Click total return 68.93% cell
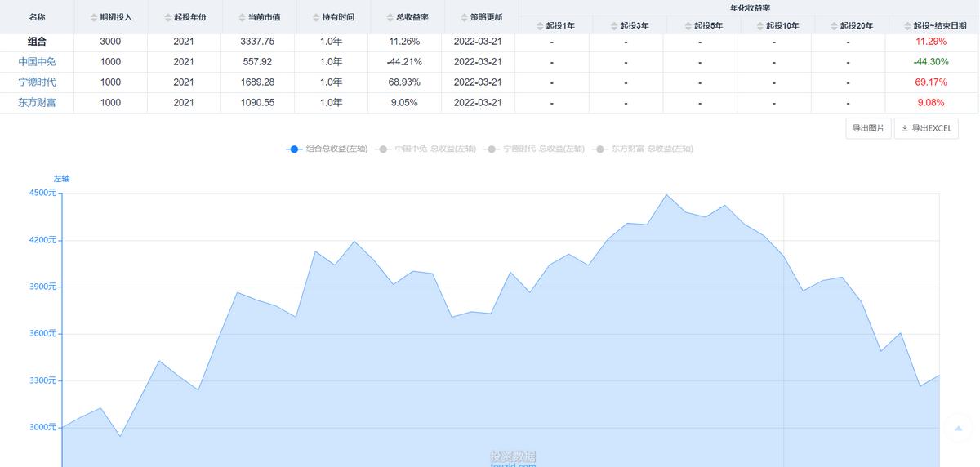The image size is (980, 467). (x=404, y=82)
